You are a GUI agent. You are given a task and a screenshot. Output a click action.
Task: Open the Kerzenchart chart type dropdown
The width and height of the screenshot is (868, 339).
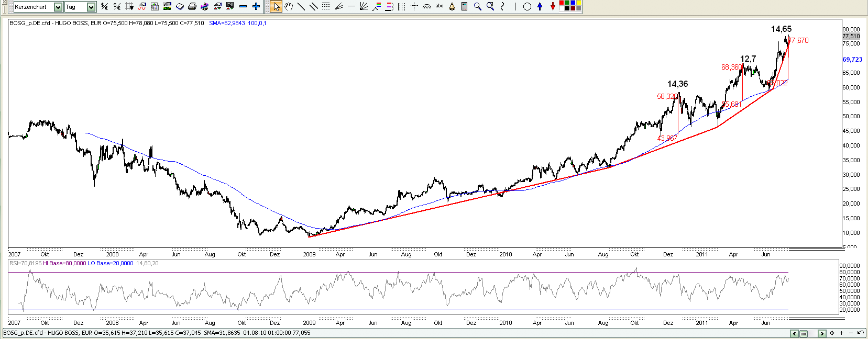58,7
